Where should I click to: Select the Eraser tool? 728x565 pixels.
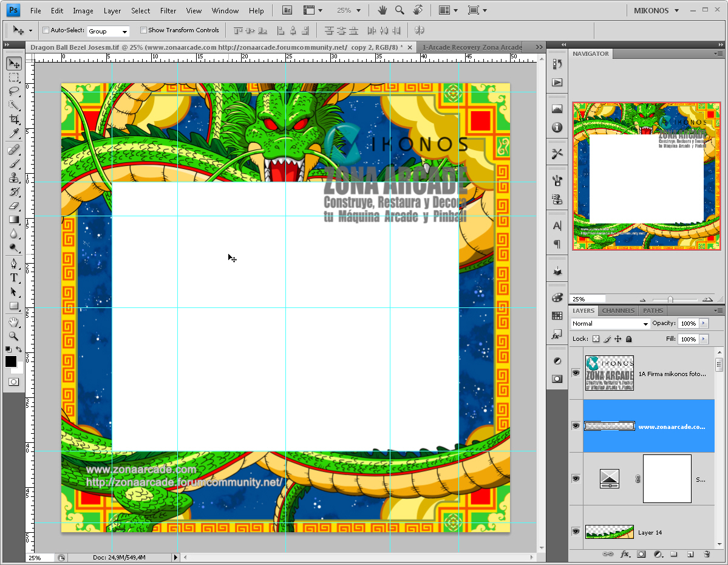(14, 206)
